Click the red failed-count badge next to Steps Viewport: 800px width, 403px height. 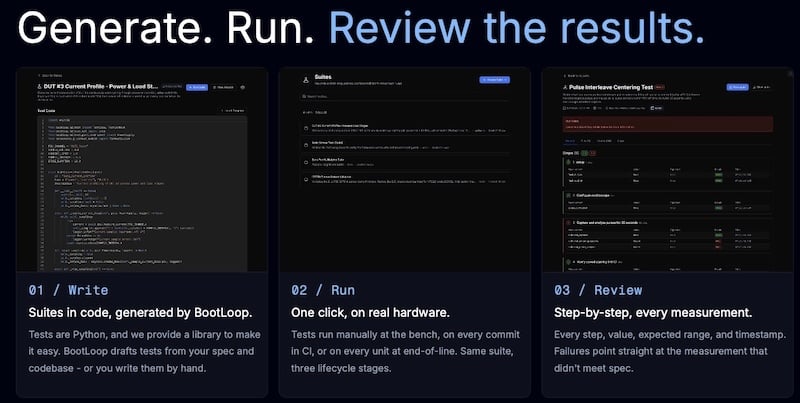[593, 153]
